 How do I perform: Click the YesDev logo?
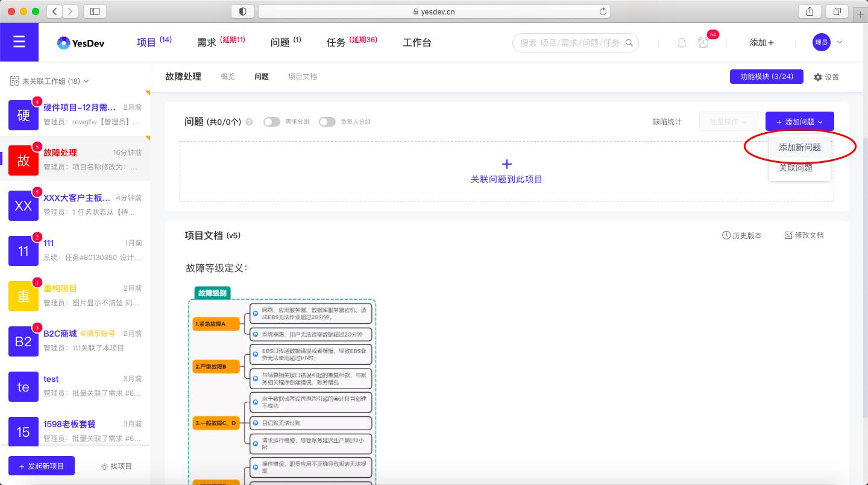coord(81,42)
